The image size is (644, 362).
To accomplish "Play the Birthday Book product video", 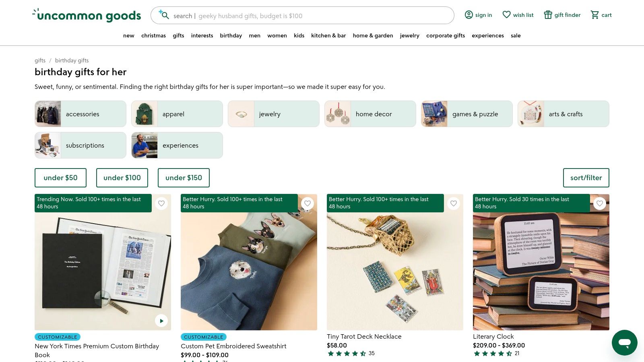I will click(161, 321).
